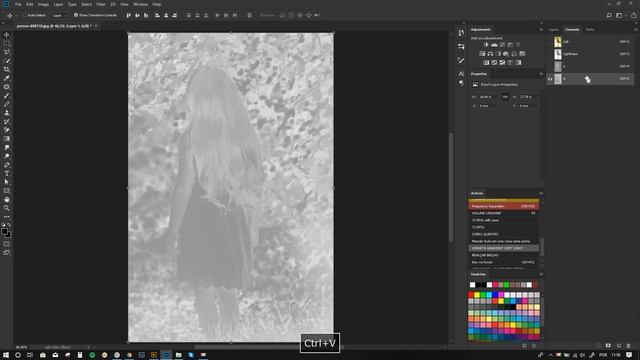Select the Clone Stamp tool
Screen dimensions: 640x360
coord(7,113)
